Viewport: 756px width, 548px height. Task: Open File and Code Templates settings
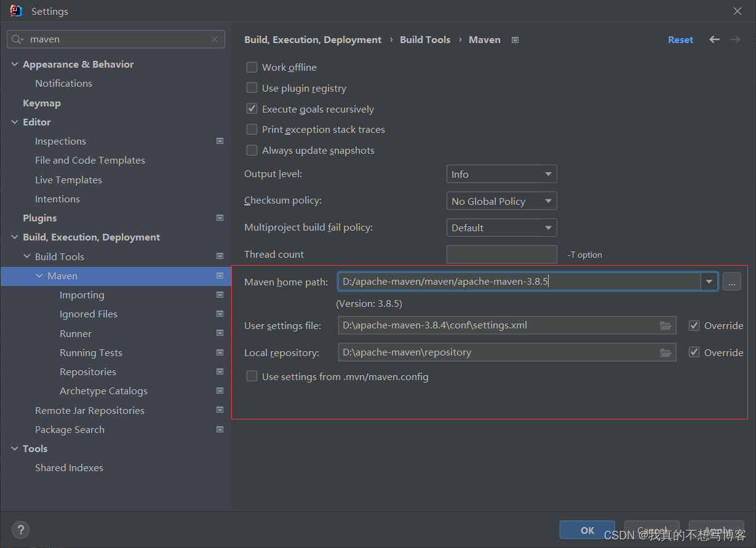[x=90, y=160]
